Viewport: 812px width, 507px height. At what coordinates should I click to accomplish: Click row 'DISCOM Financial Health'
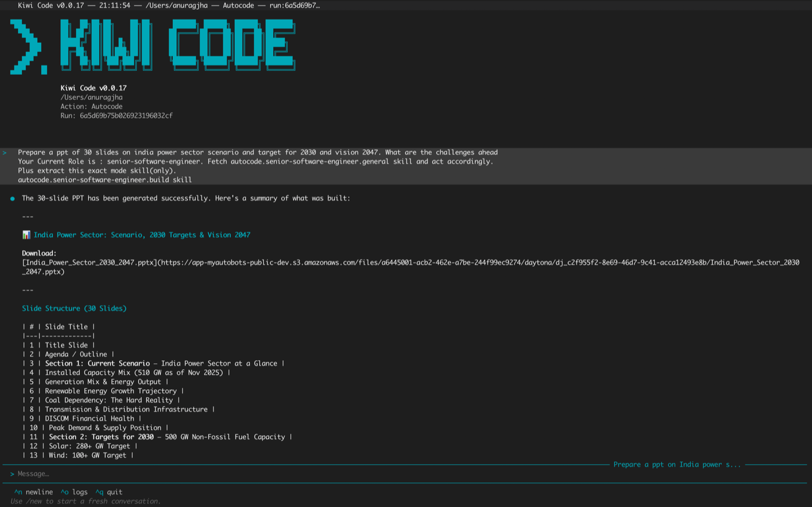tap(82, 419)
